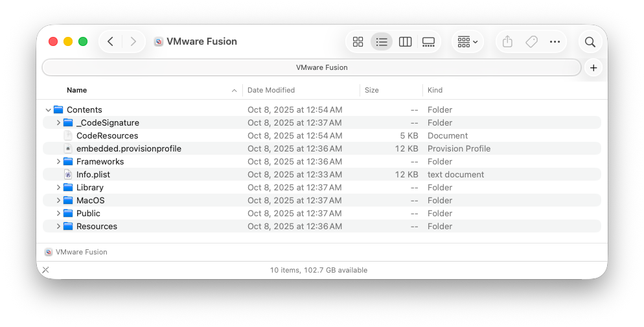This screenshot has width=644, height=327.
Task: Open the Search magnifier
Action: (590, 41)
